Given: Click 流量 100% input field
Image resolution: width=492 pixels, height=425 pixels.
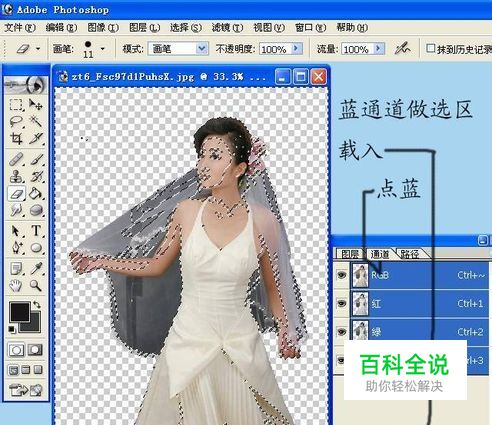Looking at the screenshot, I should (x=357, y=49).
